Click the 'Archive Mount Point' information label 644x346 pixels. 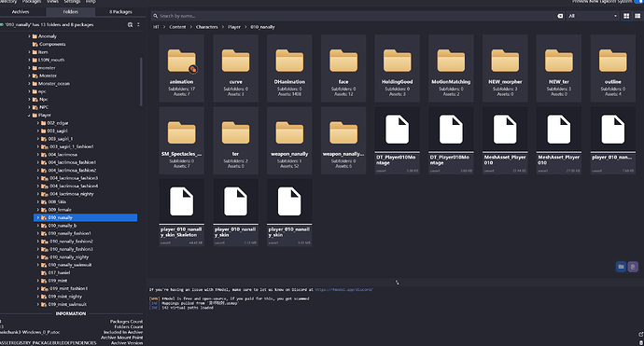pos(122,338)
